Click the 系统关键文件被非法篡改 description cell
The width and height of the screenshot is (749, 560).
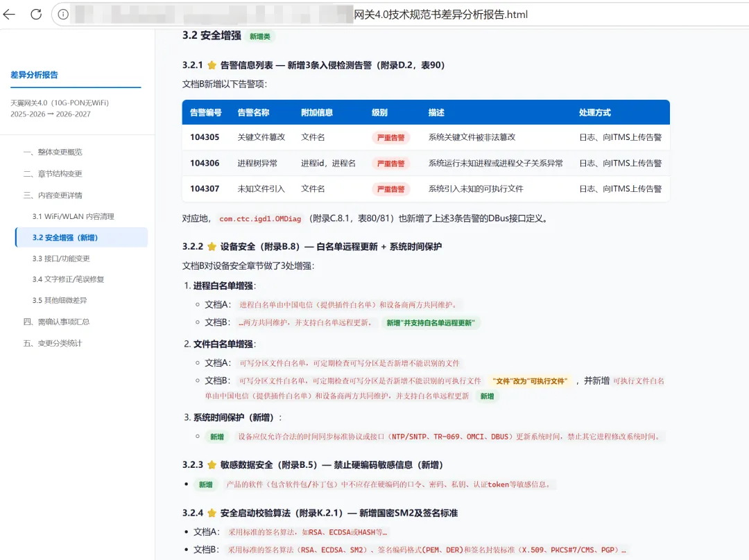(x=472, y=137)
